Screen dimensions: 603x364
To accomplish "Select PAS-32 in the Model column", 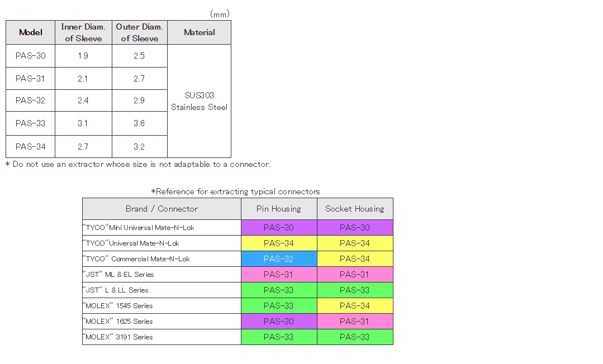I will coord(30,100).
